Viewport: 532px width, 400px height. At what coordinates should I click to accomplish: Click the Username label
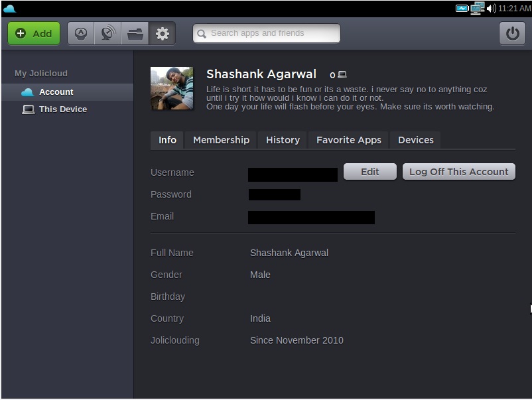tap(172, 172)
